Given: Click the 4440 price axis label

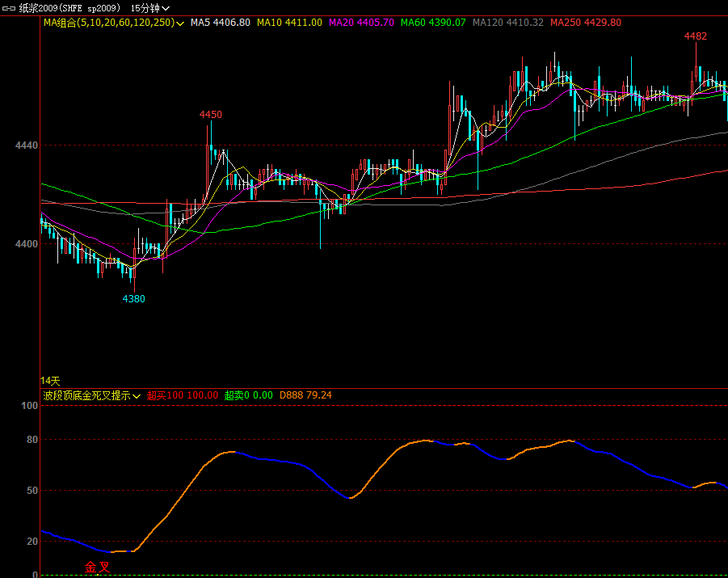Looking at the screenshot, I should coord(27,146).
